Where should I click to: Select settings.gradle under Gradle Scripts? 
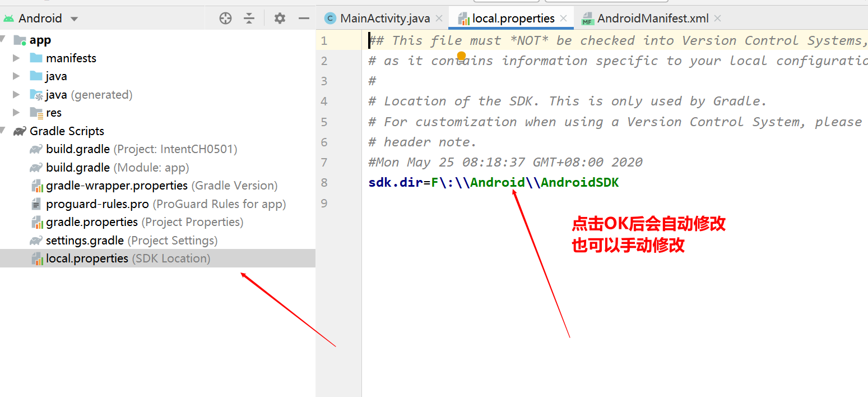(x=84, y=240)
